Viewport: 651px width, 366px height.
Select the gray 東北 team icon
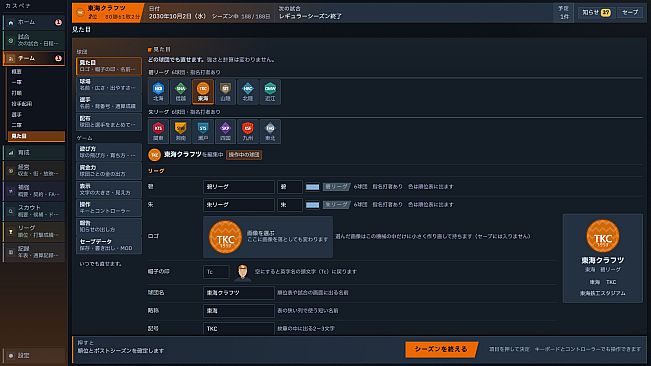coord(270,132)
